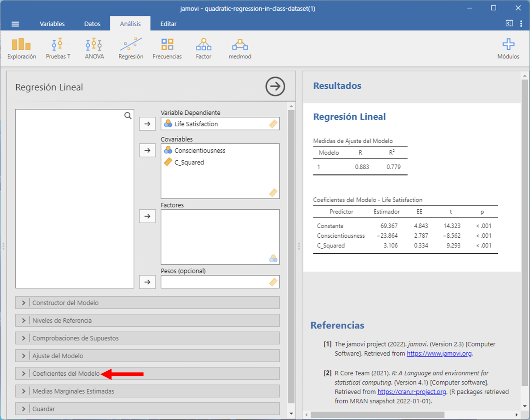The image size is (530, 420).
Task: Click the hamburger main menu icon
Action: point(15,24)
